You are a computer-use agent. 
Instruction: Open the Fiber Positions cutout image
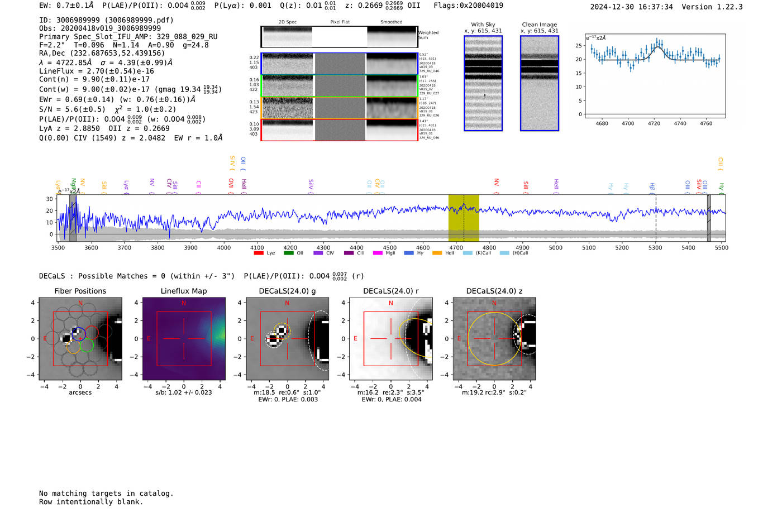80,338
